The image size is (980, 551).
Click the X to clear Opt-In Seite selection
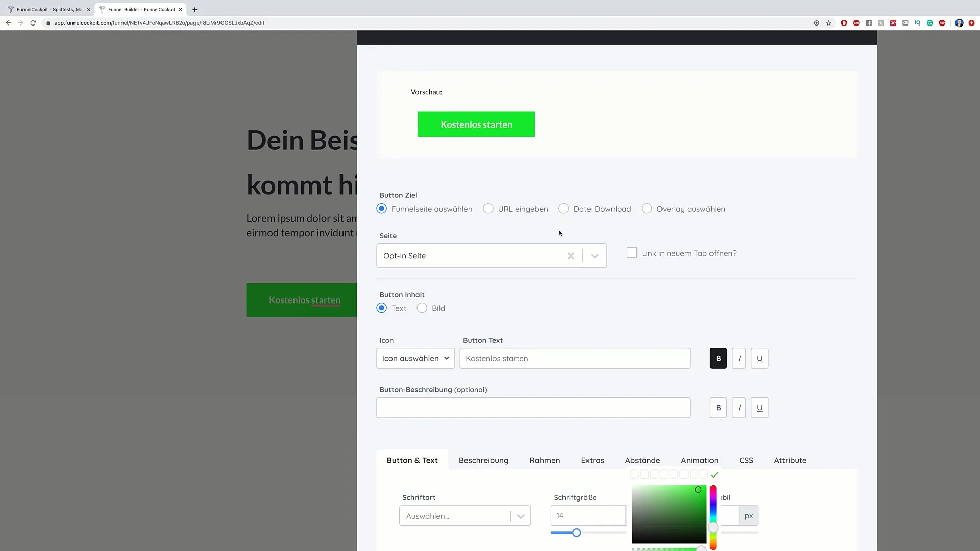click(571, 256)
